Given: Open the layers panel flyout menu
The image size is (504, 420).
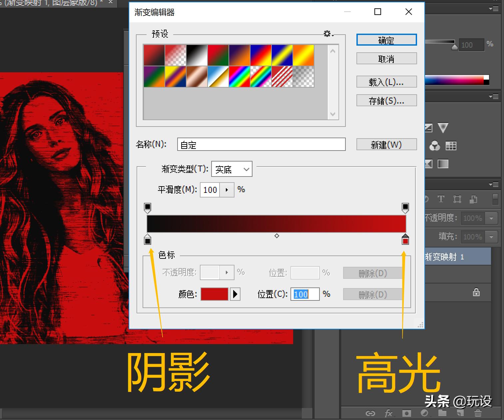Looking at the screenshot, I should pos(494,184).
